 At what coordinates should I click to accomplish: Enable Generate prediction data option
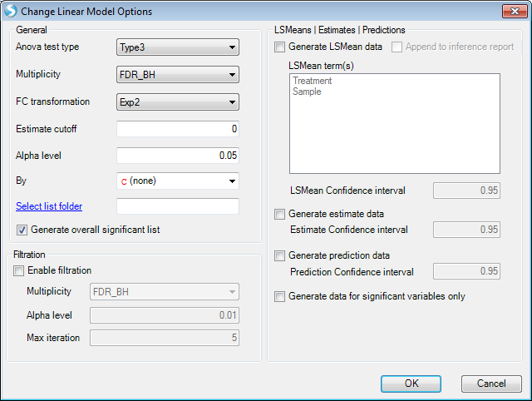pyautogui.click(x=279, y=255)
